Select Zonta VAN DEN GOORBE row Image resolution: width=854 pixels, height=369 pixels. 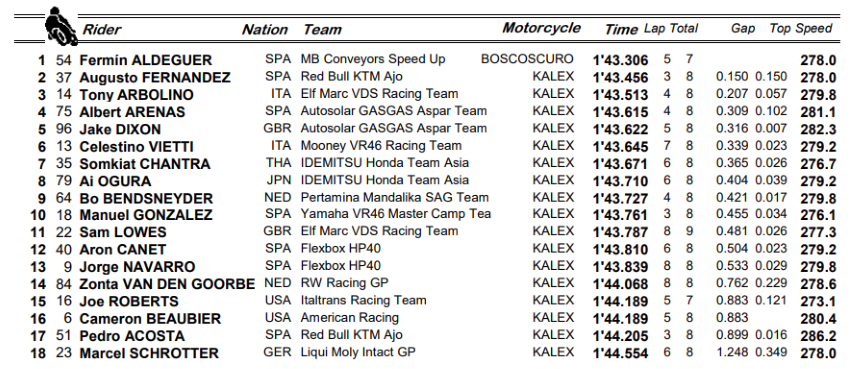[433, 284]
